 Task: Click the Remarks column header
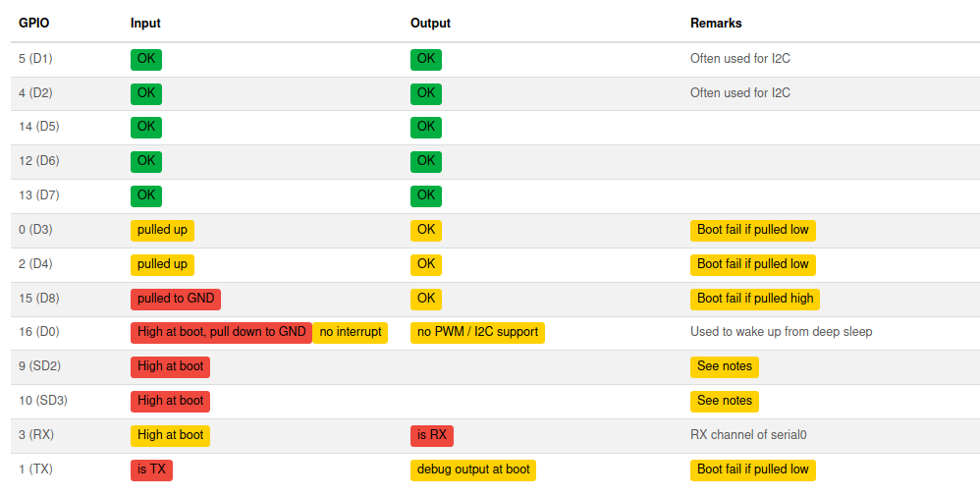[x=716, y=23]
